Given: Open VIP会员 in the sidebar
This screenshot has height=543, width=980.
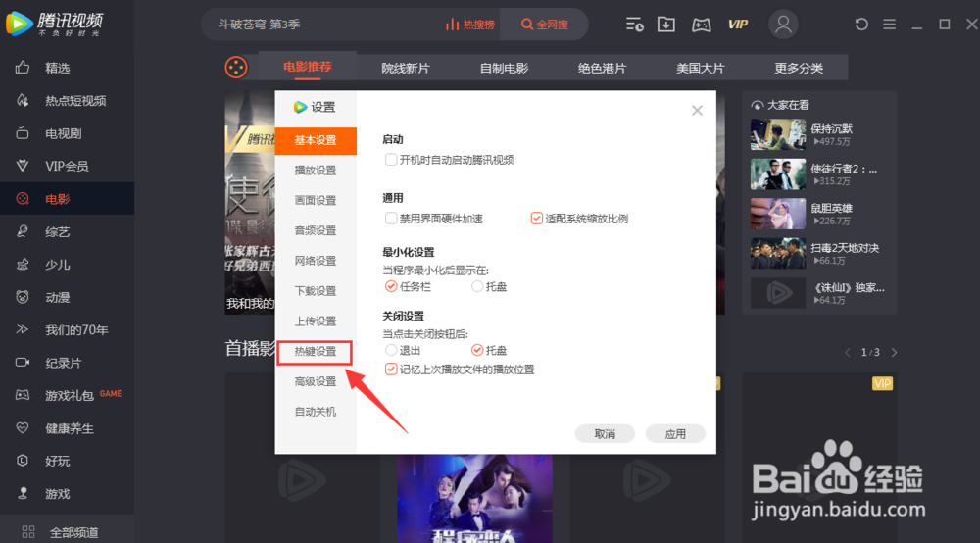Looking at the screenshot, I should pyautogui.click(x=67, y=167).
